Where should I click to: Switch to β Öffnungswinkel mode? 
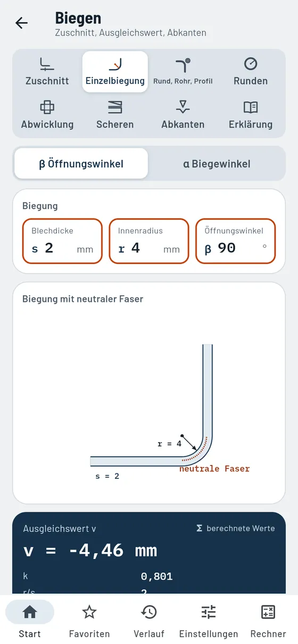pyautogui.click(x=81, y=164)
